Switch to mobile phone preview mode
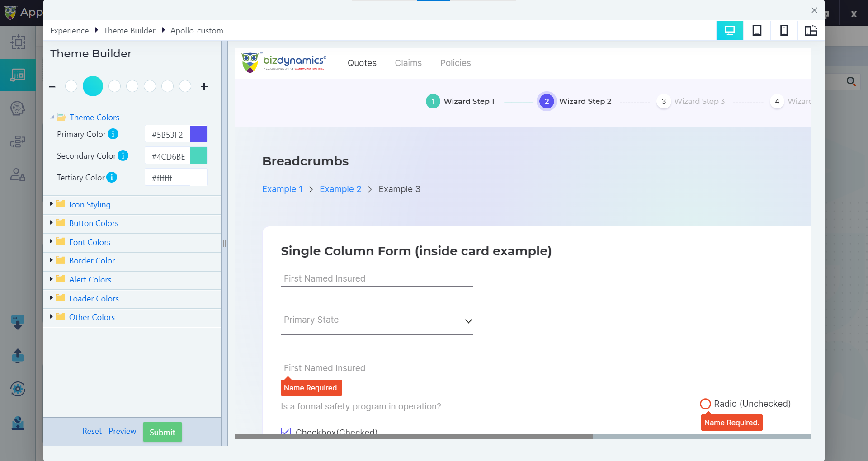 784,30
